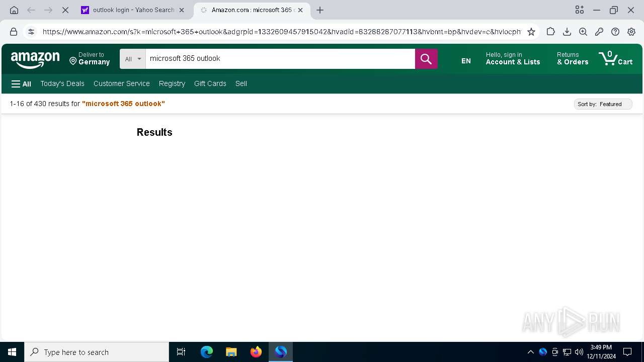
Task: Expand the Sort by Featured dropdown
Action: click(x=603, y=104)
